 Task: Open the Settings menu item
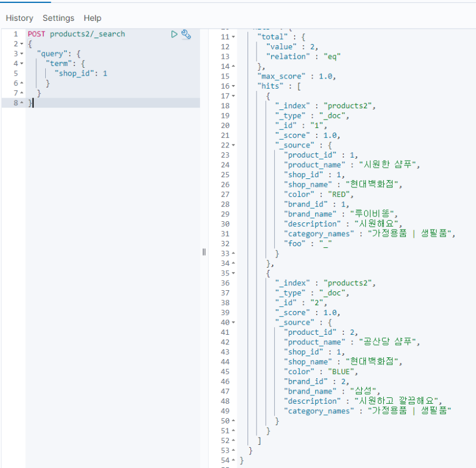[x=58, y=18]
